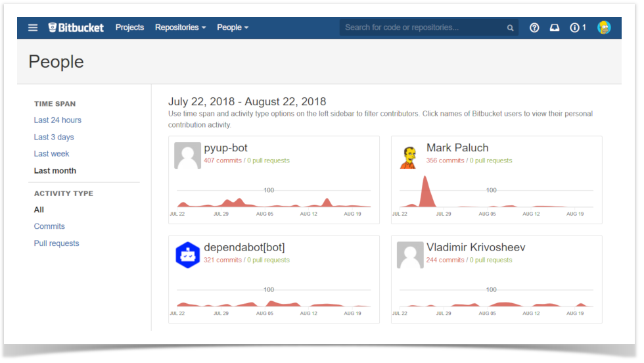This screenshot has width=644, height=363.
Task: Expand the People dropdown
Action: pyautogui.click(x=233, y=28)
